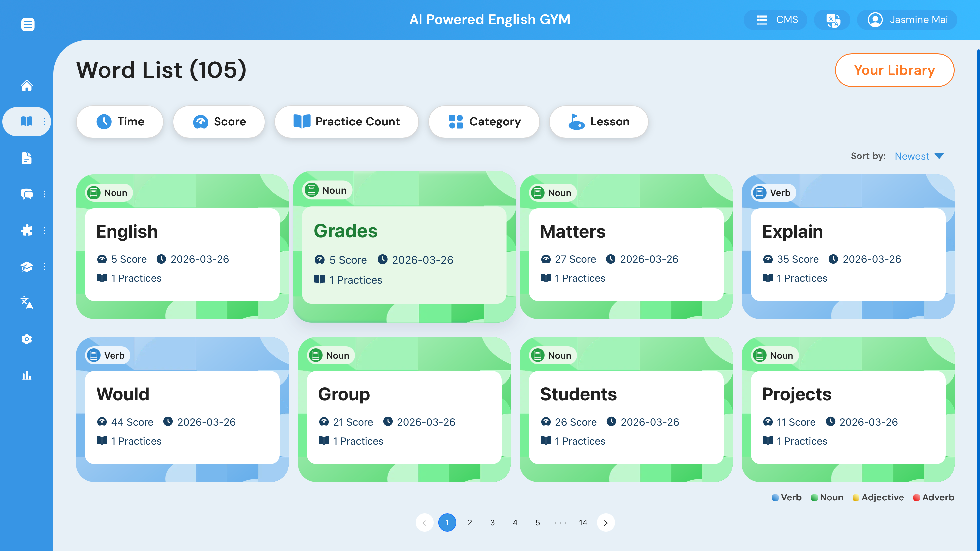Open the Grades word card
Viewport: 980px width, 551px height.
click(x=404, y=247)
